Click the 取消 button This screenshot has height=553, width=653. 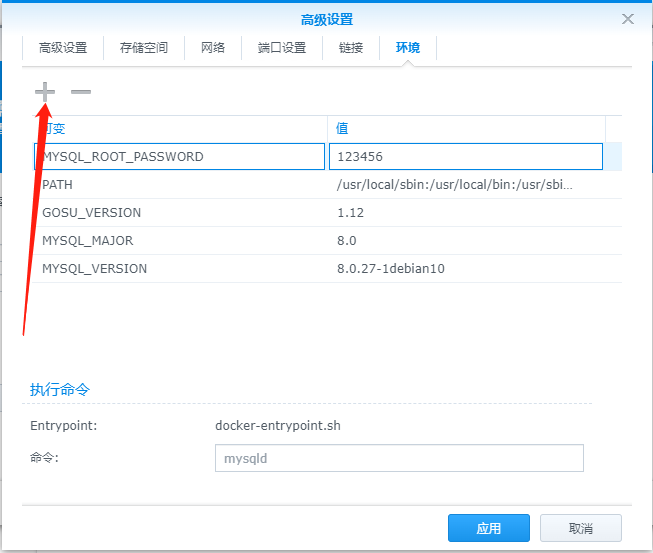[581, 528]
